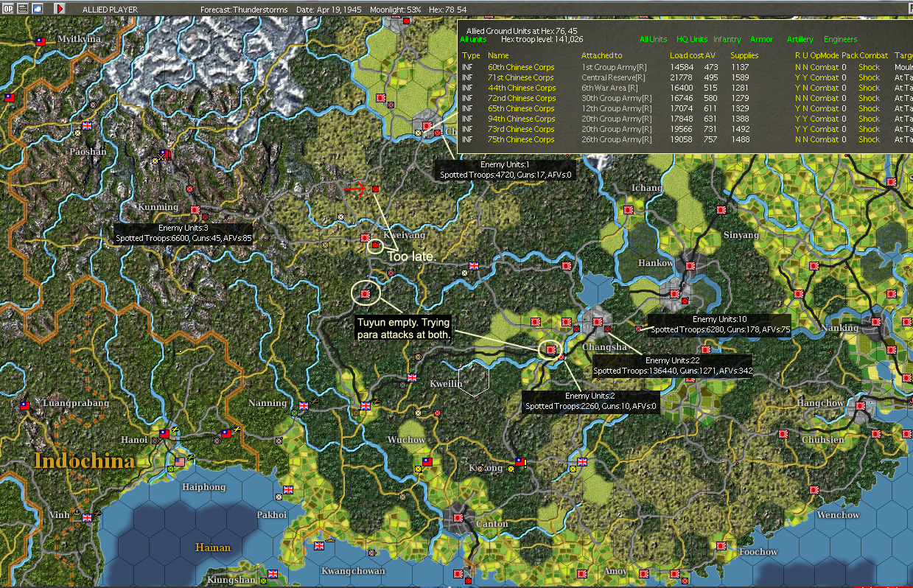Open 94th Chinese Corps unit
This screenshot has height=588, width=913.
click(522, 119)
